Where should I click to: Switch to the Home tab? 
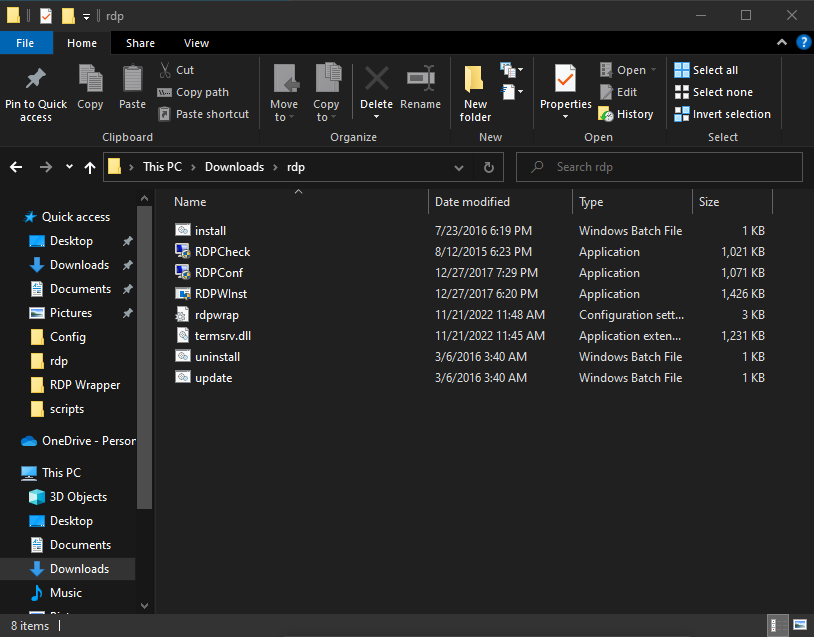82,43
